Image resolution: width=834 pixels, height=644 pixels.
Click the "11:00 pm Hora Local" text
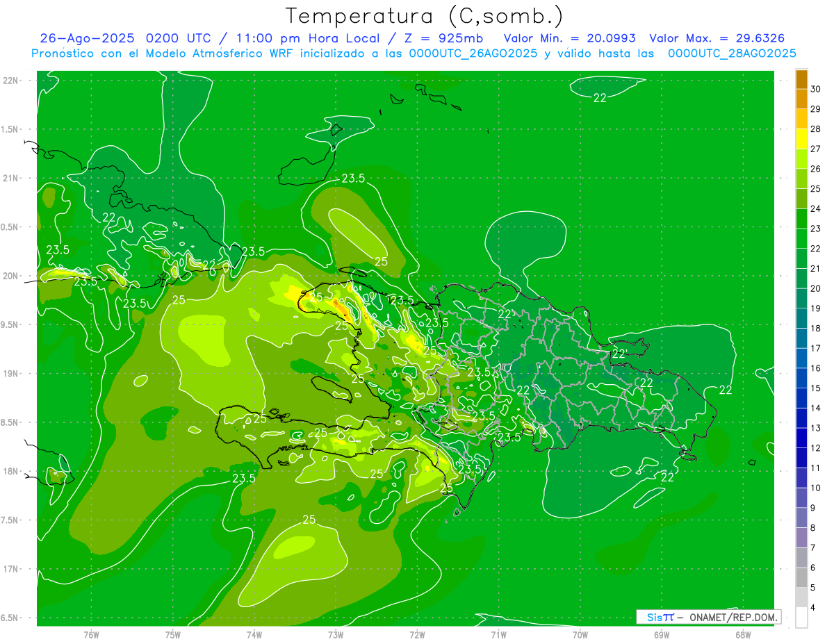tap(309, 38)
